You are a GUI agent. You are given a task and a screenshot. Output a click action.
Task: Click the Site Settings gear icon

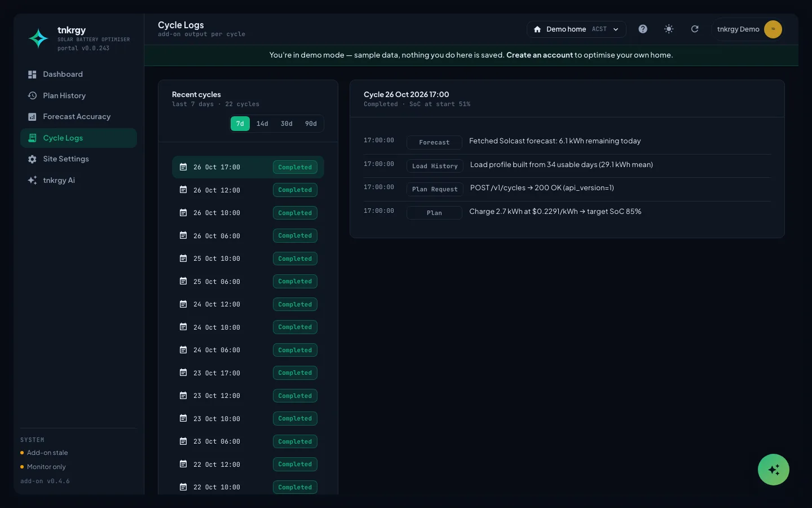tap(32, 159)
